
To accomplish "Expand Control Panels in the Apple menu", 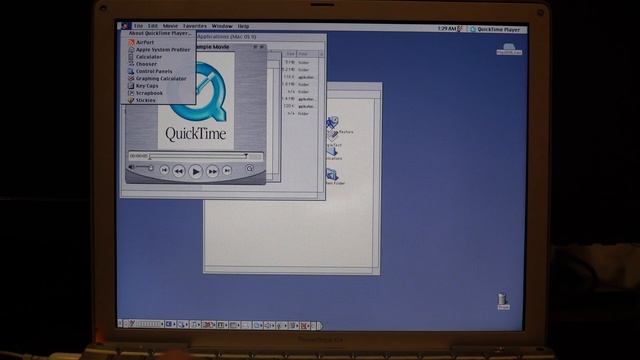I will (158, 71).
